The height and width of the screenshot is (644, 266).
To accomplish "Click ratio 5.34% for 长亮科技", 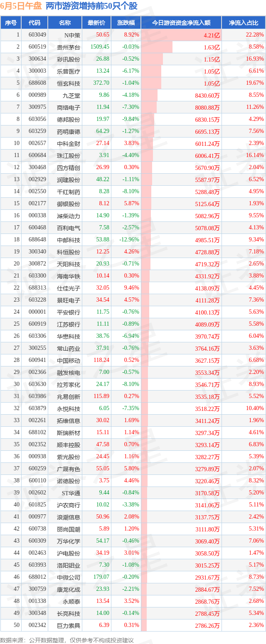I will [256, 613].
